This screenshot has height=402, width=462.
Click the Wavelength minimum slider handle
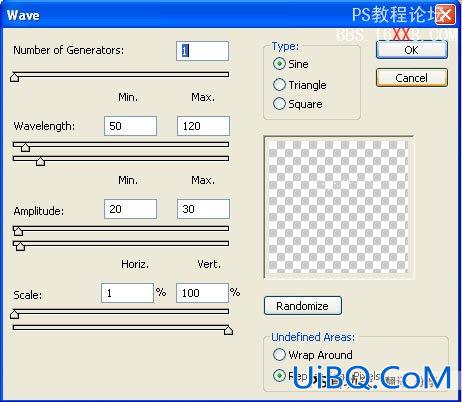tap(25, 147)
